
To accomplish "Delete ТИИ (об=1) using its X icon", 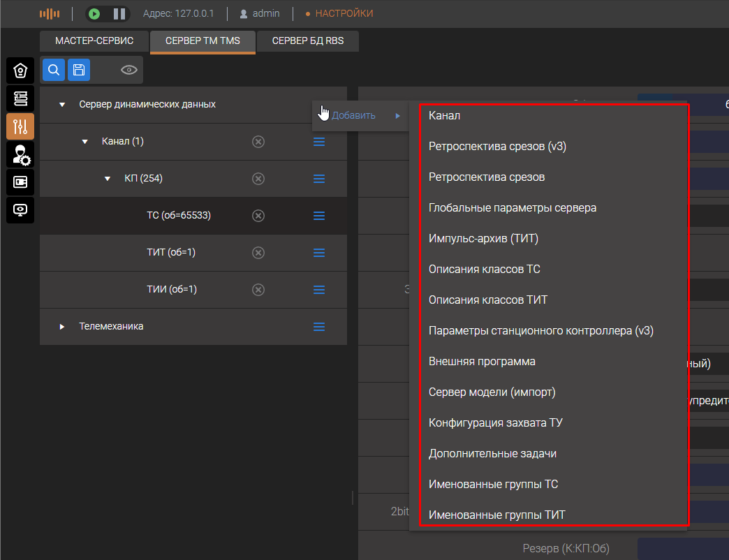I will 258,290.
